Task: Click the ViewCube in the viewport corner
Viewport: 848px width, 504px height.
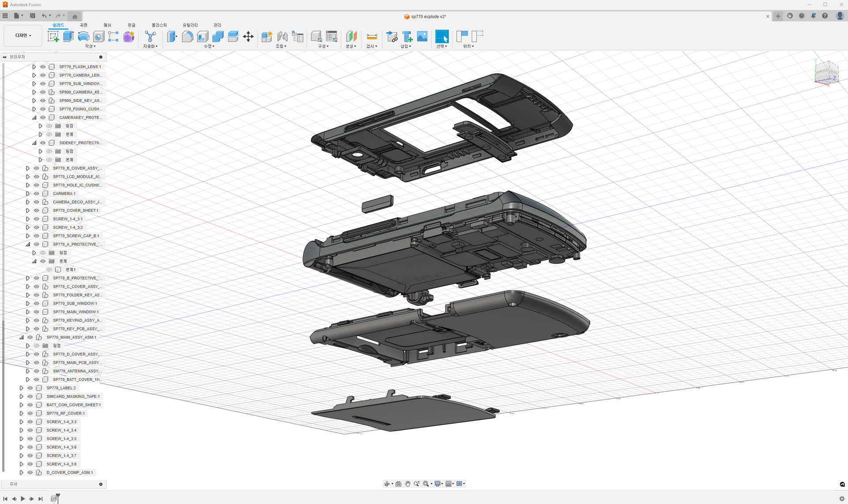Action: click(826, 72)
